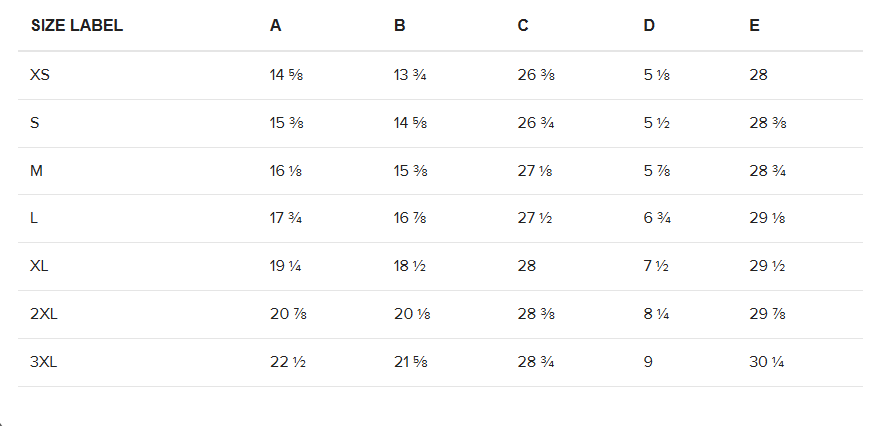This screenshot has width=878, height=426.
Task: Click the 27 ⅛ value in M row
Action: click(535, 171)
